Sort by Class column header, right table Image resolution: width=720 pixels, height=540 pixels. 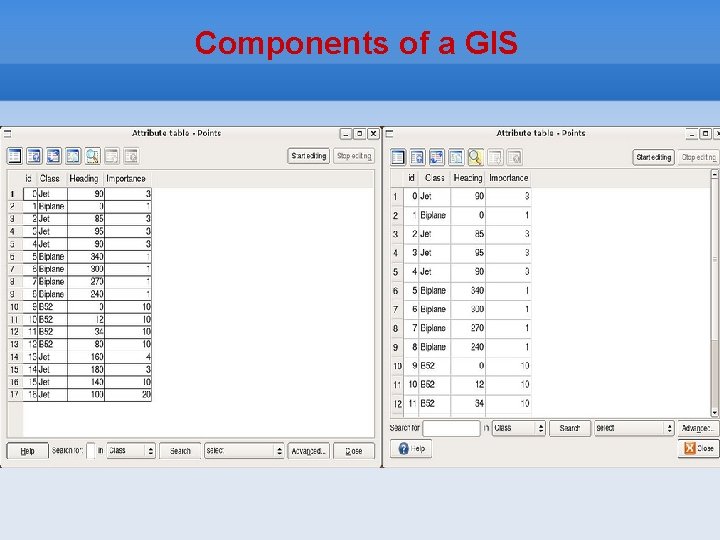coord(434,178)
